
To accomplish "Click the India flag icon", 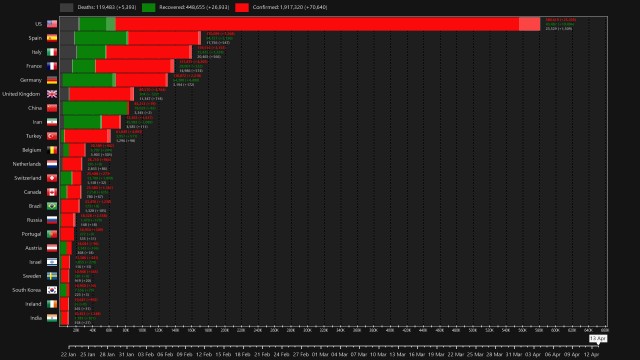I will (52, 318).
